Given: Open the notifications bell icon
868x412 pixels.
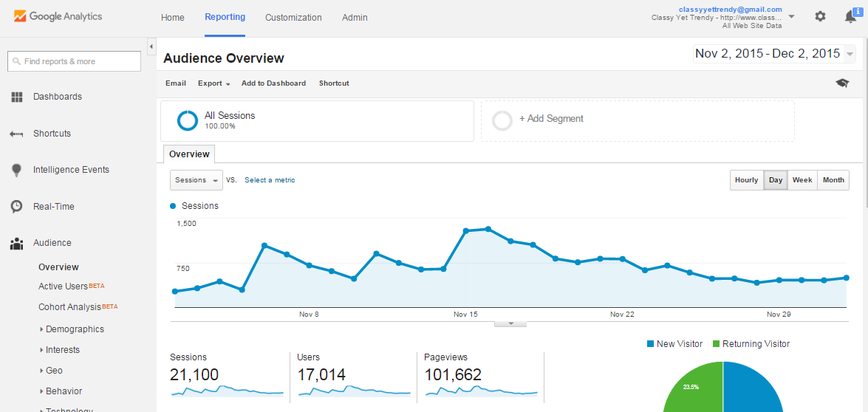Looking at the screenshot, I should (850, 16).
